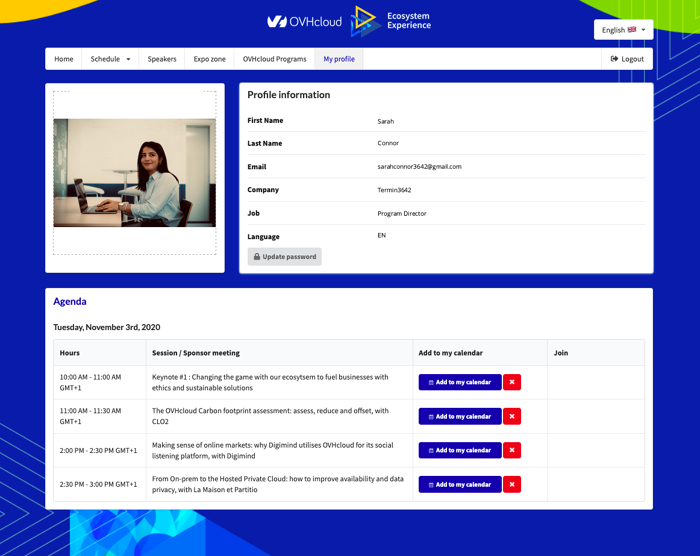Add the Hosted Private Cloud session to my calendar
This screenshot has height=556, width=700.
click(x=460, y=485)
